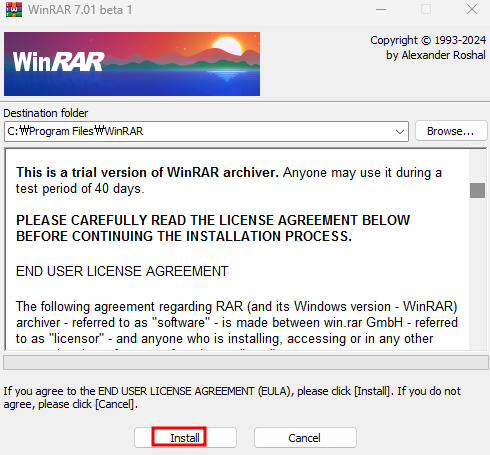Viewport: 490px width, 455px height.
Task: Click the license text scrollbar thumb
Action: click(x=477, y=190)
